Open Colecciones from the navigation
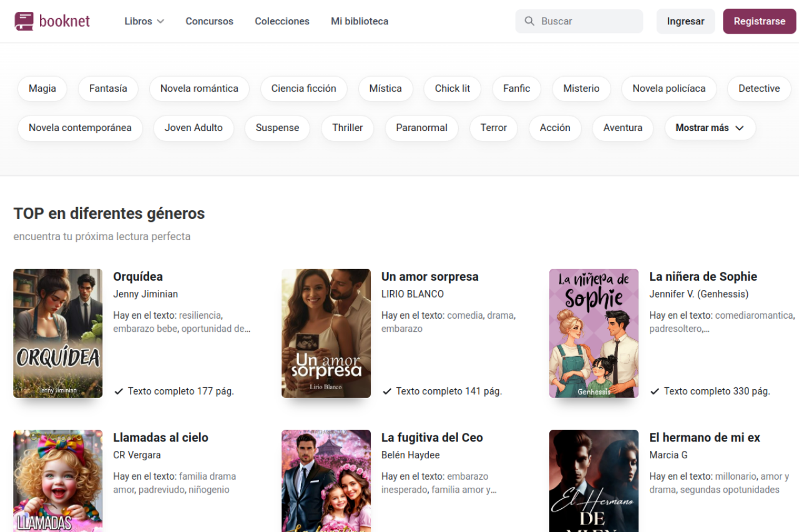The image size is (799, 532). point(282,21)
